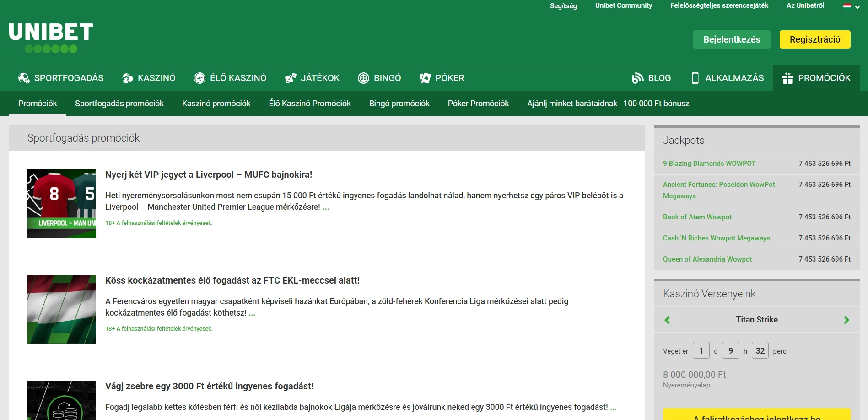Image resolution: width=868 pixels, height=420 pixels.
Task: Click the Hungarian flag promotion thumbnail
Action: coord(62,309)
